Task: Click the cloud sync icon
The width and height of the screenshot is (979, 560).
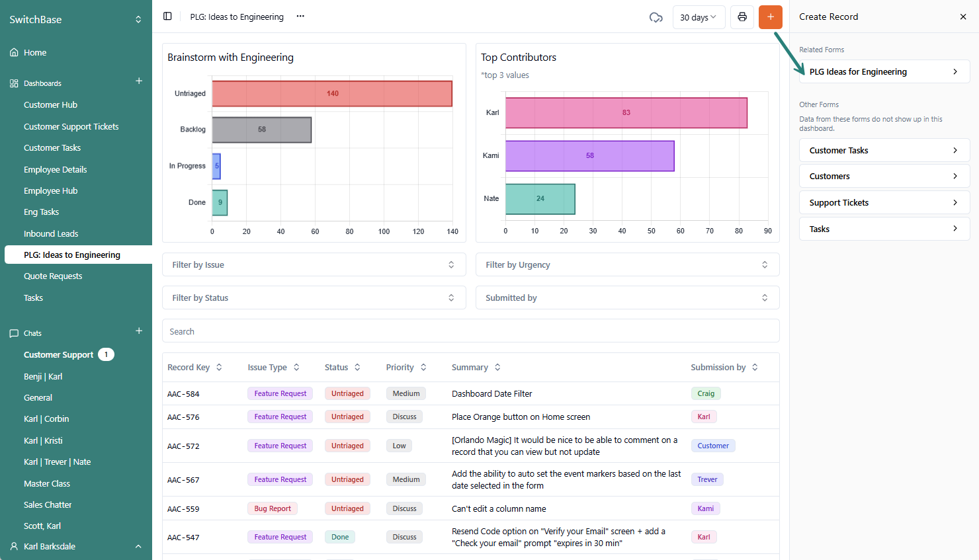Action: pyautogui.click(x=656, y=17)
